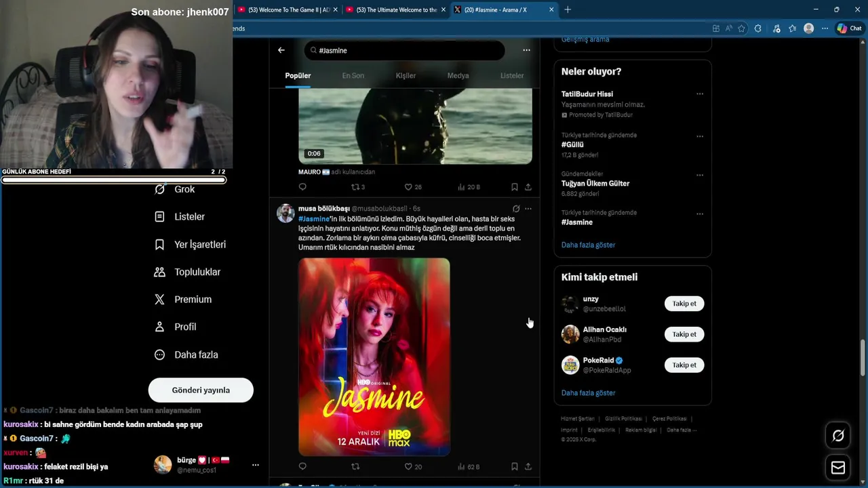Open Yer İşaretleri in the sidebar

click(x=190, y=245)
